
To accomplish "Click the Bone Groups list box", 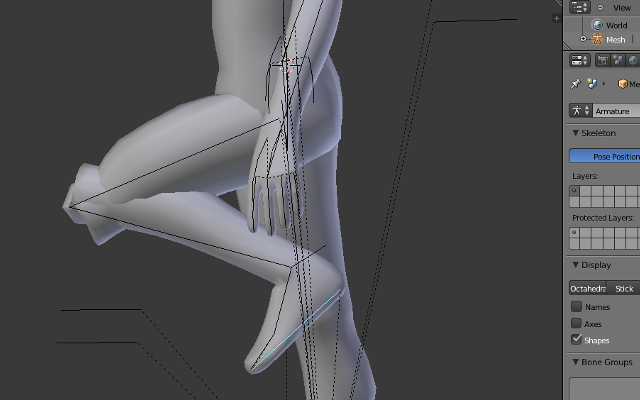I will point(605,389).
